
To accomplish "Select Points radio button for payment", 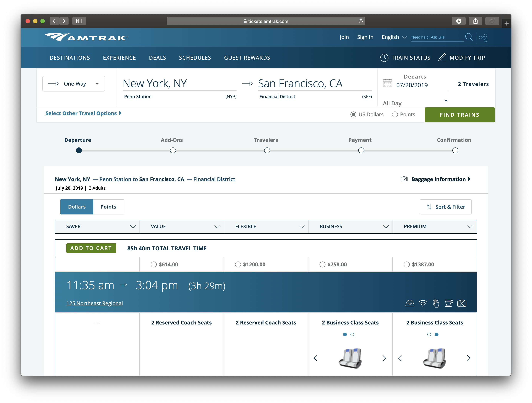I will click(x=394, y=114).
